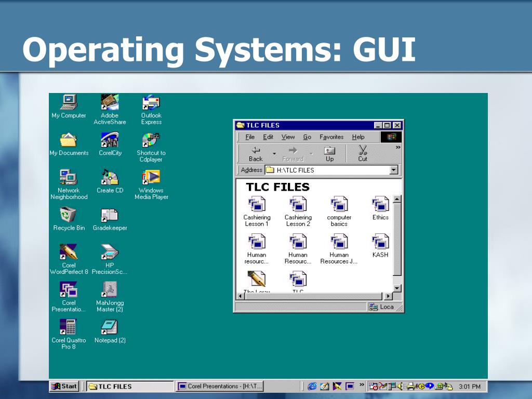Click the pen nib quick launch icon

(337, 386)
